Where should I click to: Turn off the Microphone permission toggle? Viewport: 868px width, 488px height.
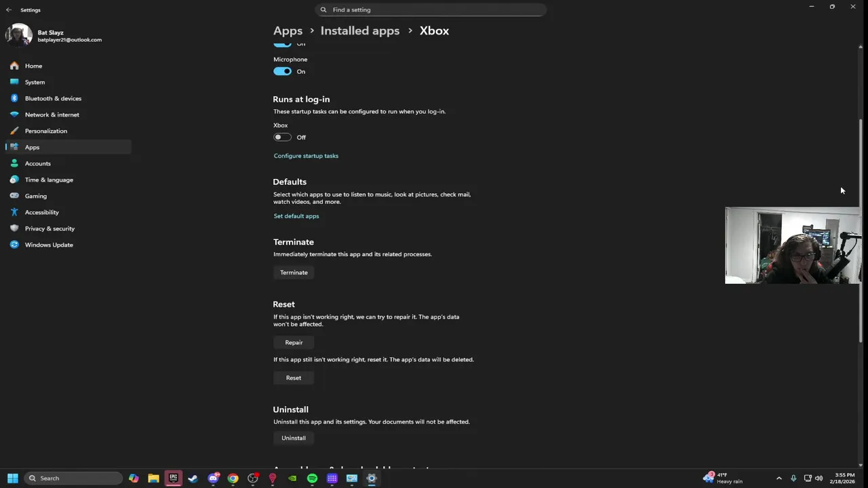point(282,71)
